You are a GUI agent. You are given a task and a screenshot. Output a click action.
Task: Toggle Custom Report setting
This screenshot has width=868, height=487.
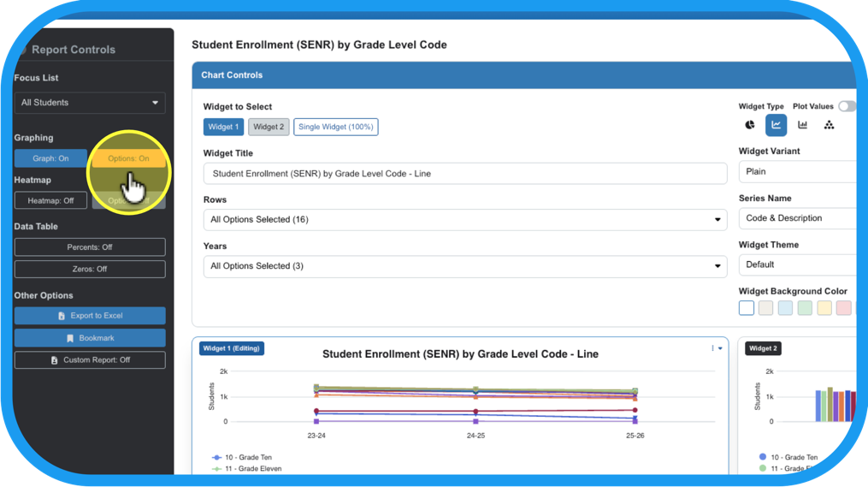pyautogui.click(x=90, y=360)
